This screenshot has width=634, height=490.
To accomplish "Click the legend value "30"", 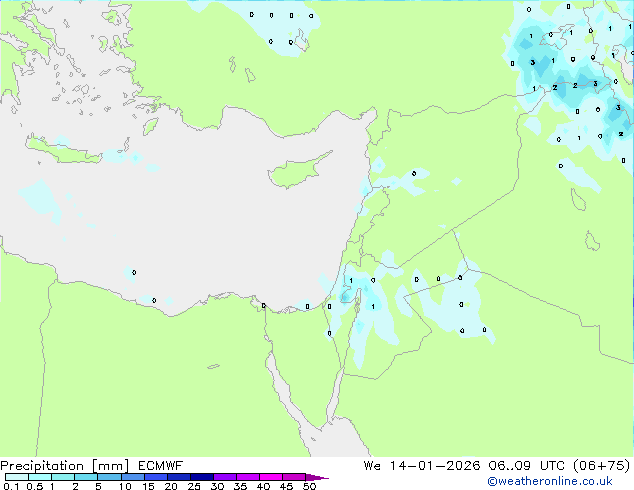I will pyautogui.click(x=217, y=486).
